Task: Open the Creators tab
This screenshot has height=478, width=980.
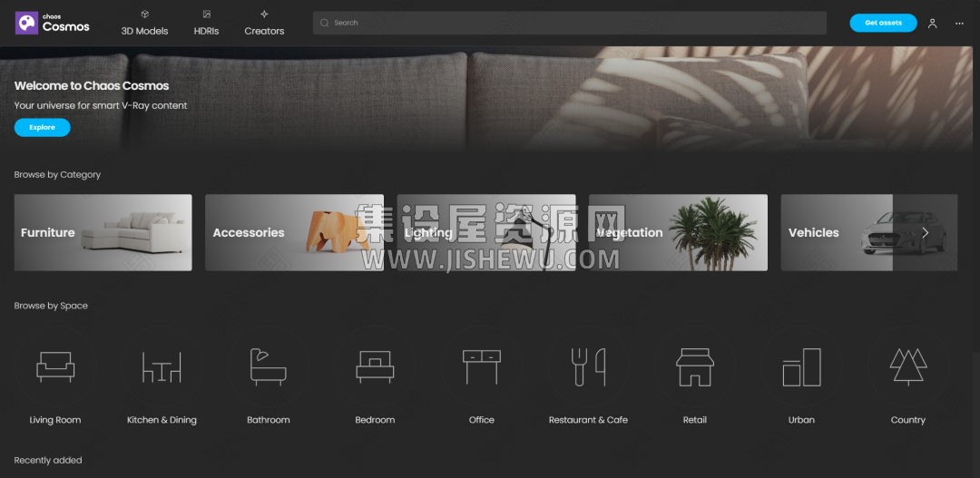Action: pyautogui.click(x=264, y=23)
